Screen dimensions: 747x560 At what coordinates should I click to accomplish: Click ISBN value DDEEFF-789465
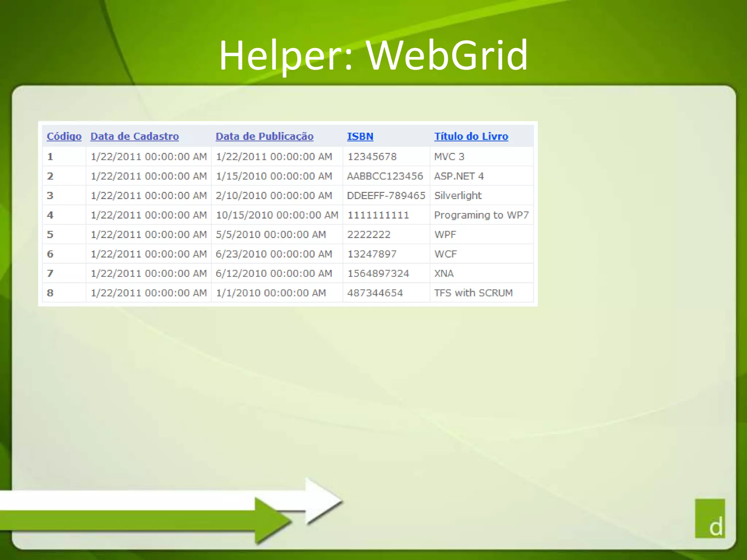[386, 196]
